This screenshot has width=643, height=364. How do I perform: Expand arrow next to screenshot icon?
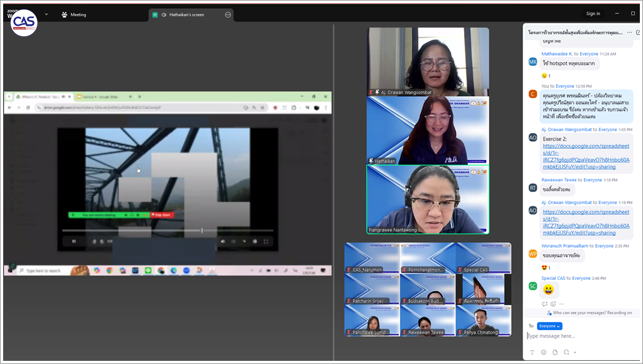coord(575,353)
